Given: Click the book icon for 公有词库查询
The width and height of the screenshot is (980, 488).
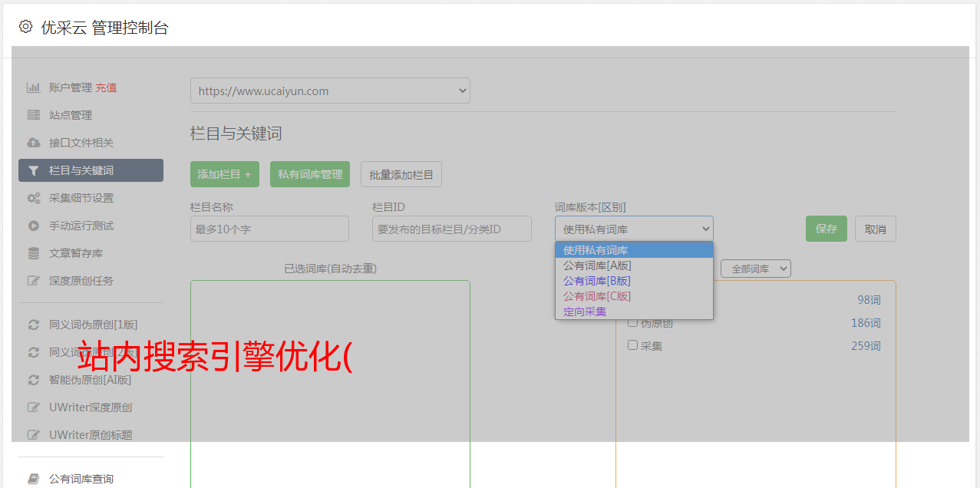Looking at the screenshot, I should click(x=33, y=479).
